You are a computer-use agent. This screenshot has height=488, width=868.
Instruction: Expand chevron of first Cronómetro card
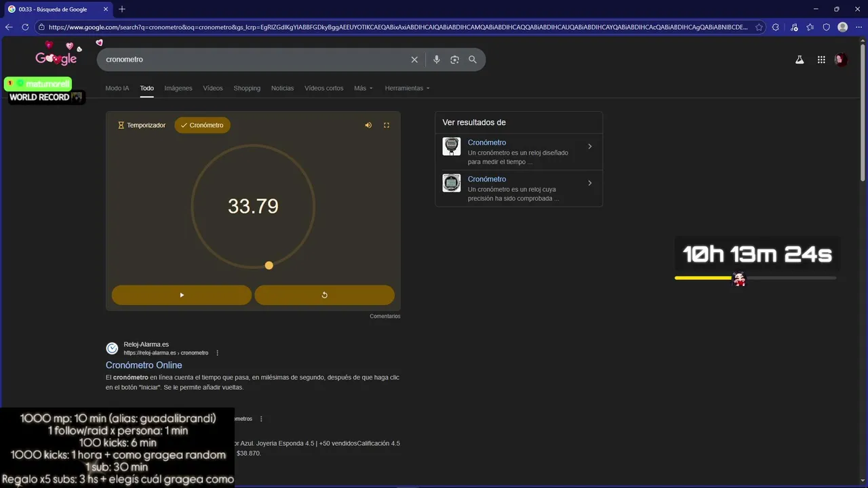coord(590,146)
